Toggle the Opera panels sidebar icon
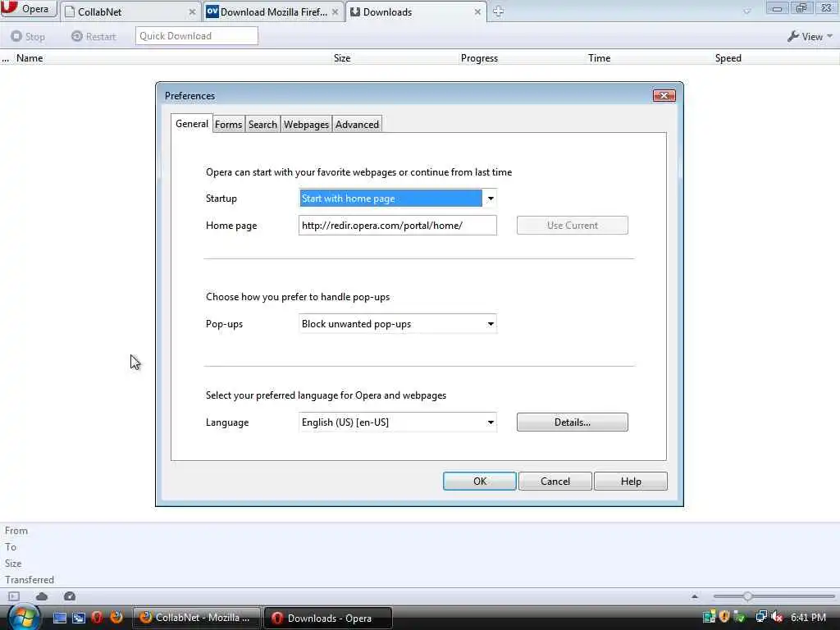 tap(14, 596)
